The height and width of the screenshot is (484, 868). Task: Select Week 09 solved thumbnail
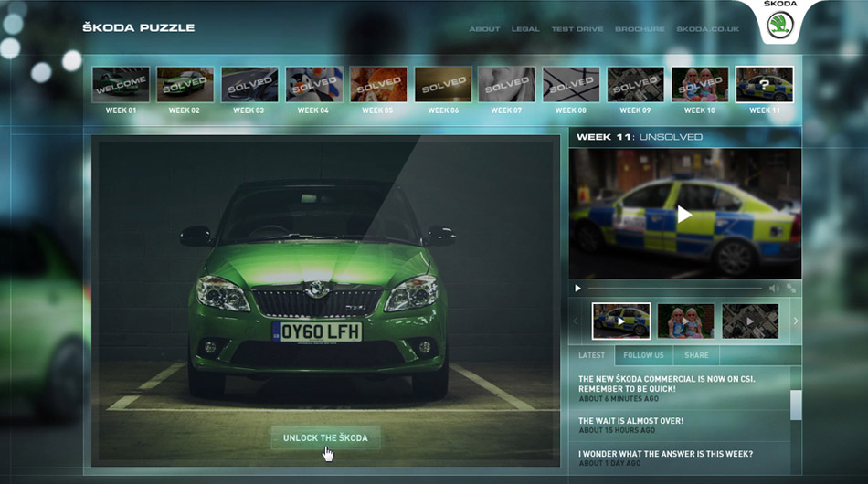pos(636,85)
